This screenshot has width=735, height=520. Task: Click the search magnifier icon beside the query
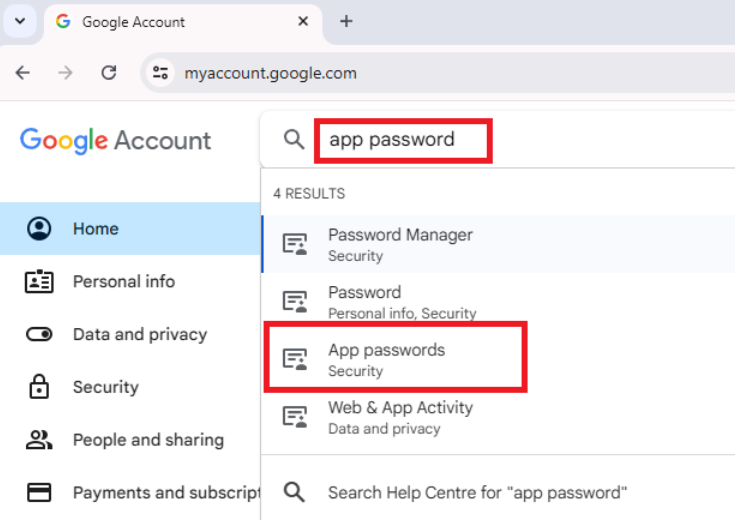[x=294, y=139]
